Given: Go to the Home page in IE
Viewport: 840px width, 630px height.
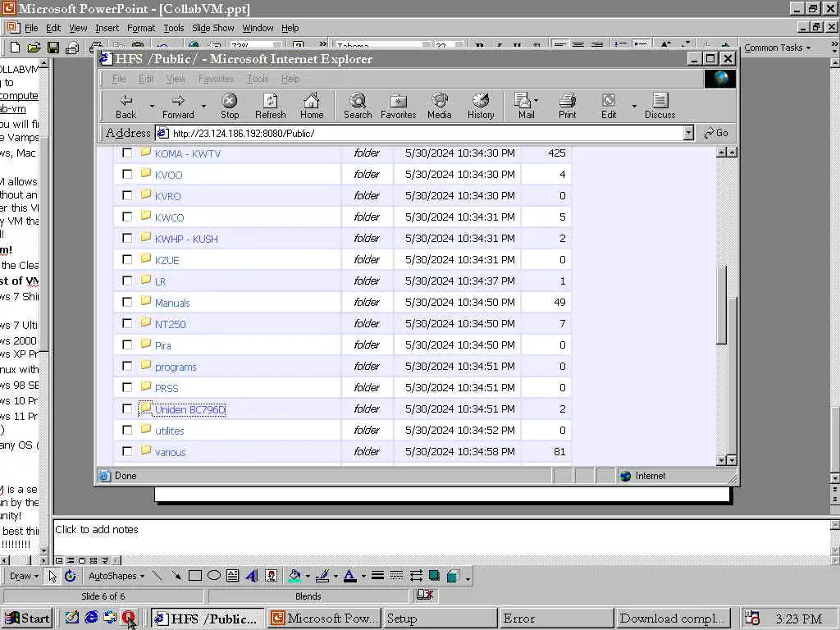Looking at the screenshot, I should [312, 106].
